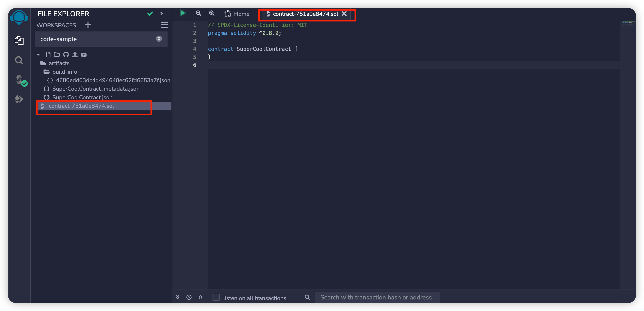Open the Search in files sidebar icon

[19, 60]
